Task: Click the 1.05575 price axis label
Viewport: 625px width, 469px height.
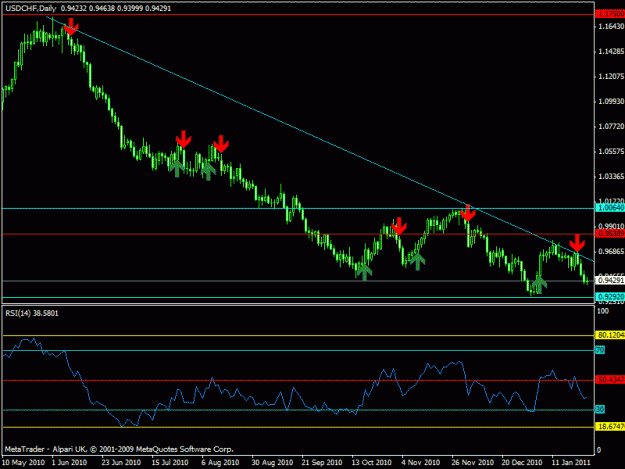Action: point(611,151)
